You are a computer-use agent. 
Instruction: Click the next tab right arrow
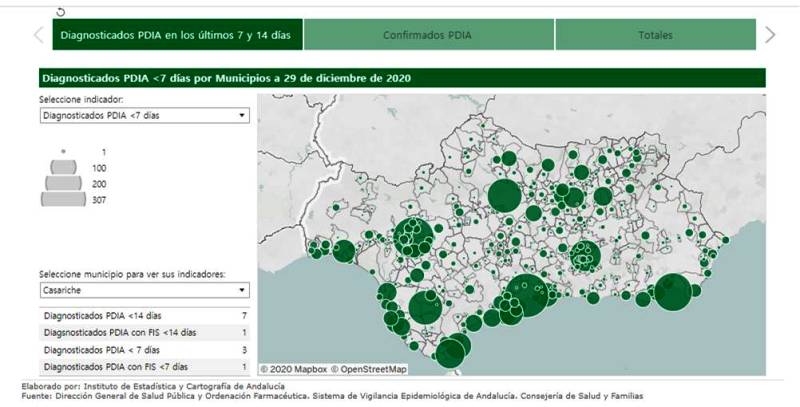point(769,35)
